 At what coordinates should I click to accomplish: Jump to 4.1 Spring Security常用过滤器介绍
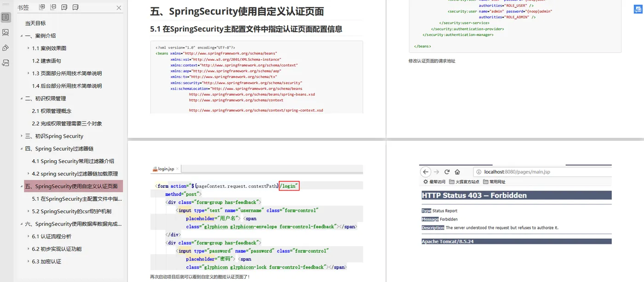[73, 161]
